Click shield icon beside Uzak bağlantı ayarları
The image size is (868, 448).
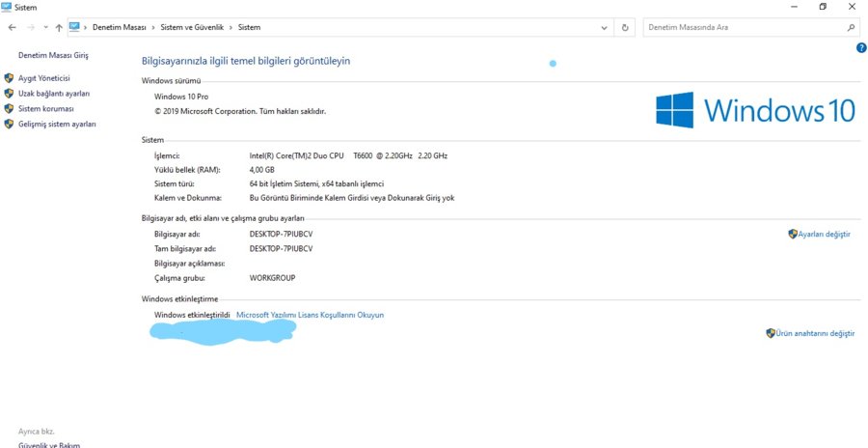(9, 94)
